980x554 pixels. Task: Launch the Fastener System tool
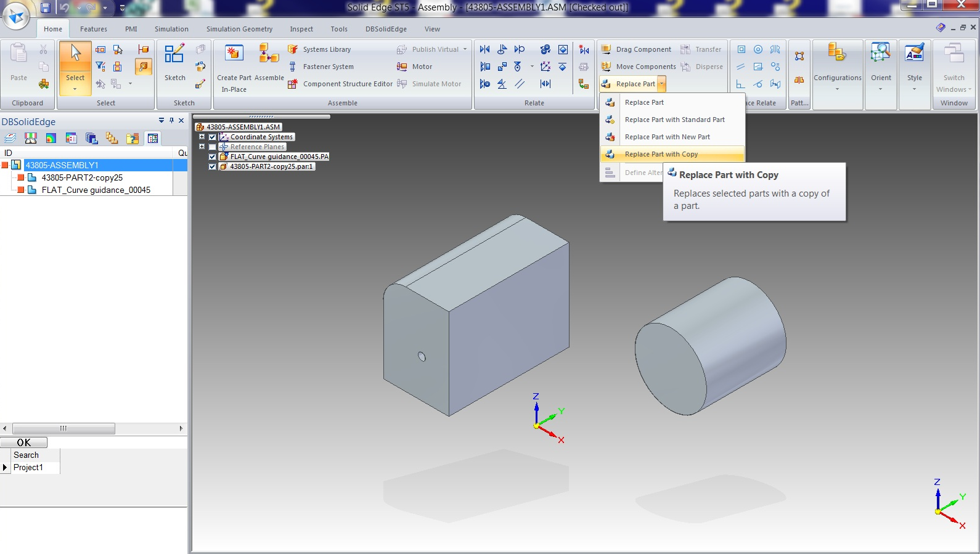[293, 67]
